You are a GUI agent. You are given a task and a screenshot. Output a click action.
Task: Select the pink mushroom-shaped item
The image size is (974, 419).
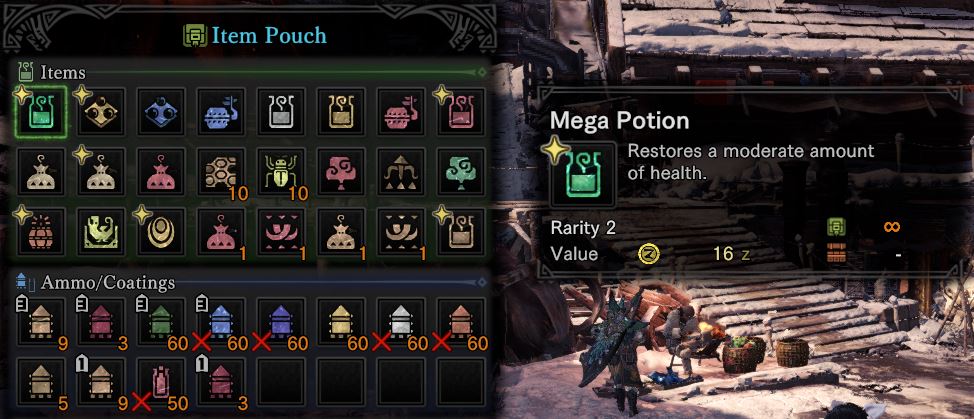[341, 172]
